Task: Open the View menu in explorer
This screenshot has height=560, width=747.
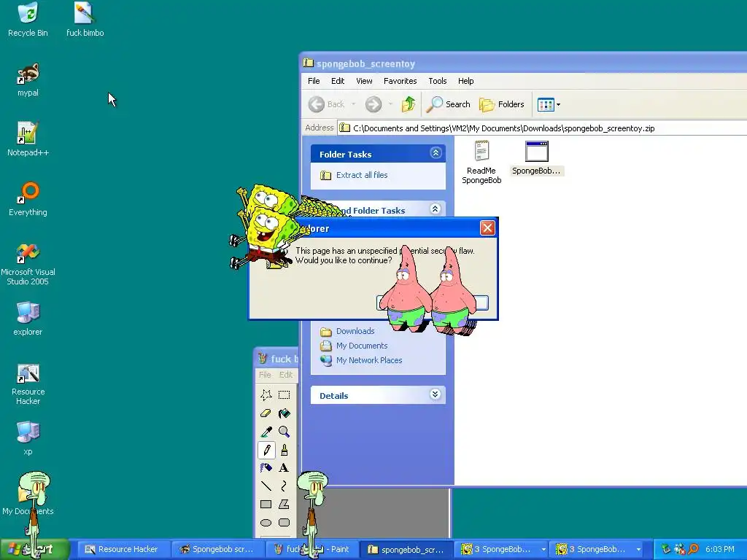Action: (364, 81)
